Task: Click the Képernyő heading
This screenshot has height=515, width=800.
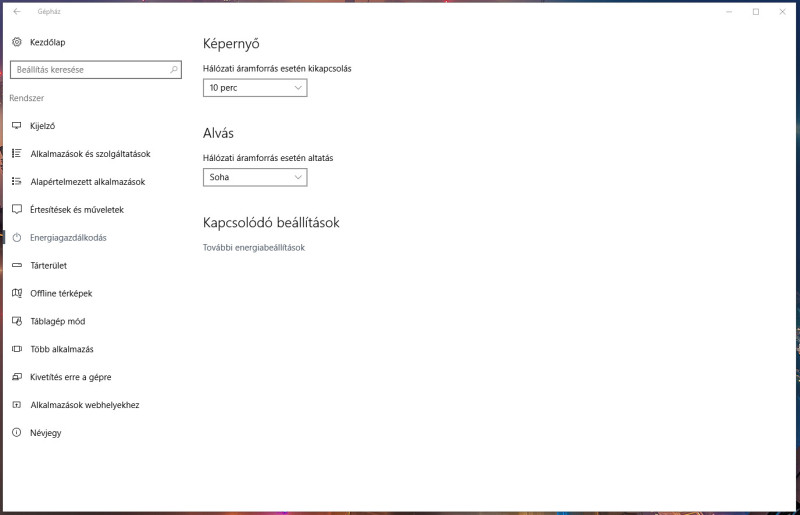Action: (x=231, y=44)
